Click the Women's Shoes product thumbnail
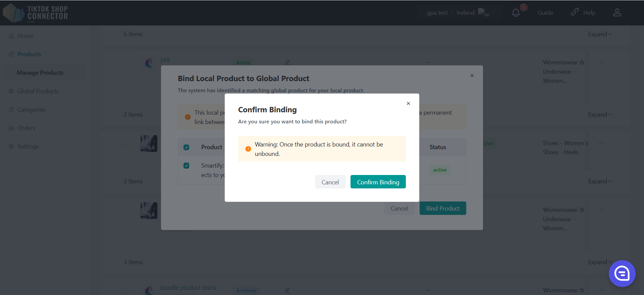The image size is (644, 295). (x=149, y=143)
